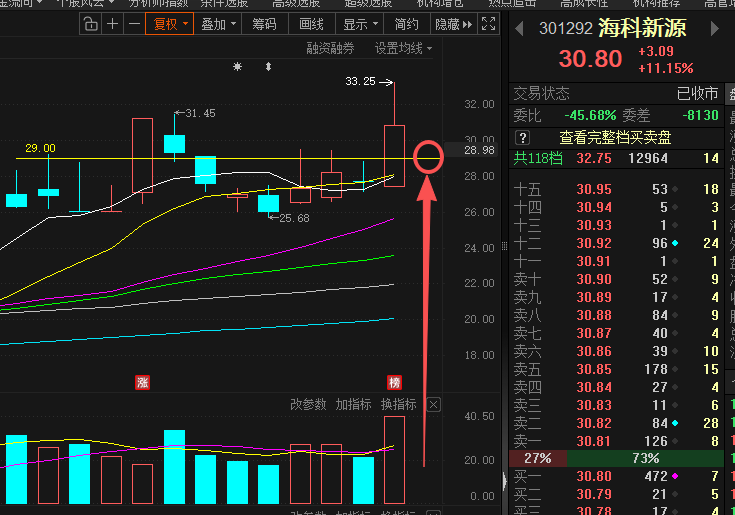
Task: Click current price 30.80 in header
Action: [590, 59]
